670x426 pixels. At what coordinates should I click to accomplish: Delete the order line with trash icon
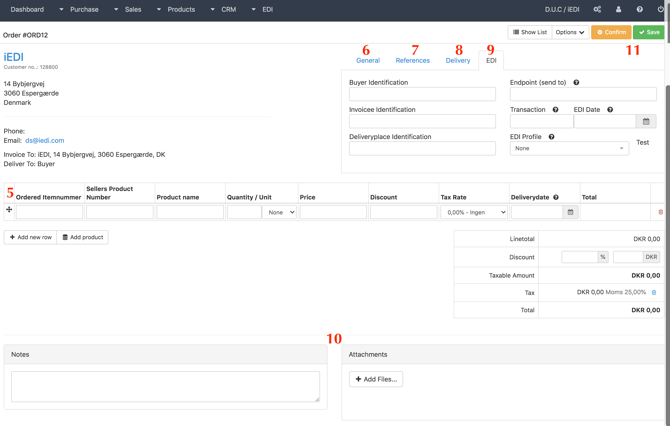[660, 212]
